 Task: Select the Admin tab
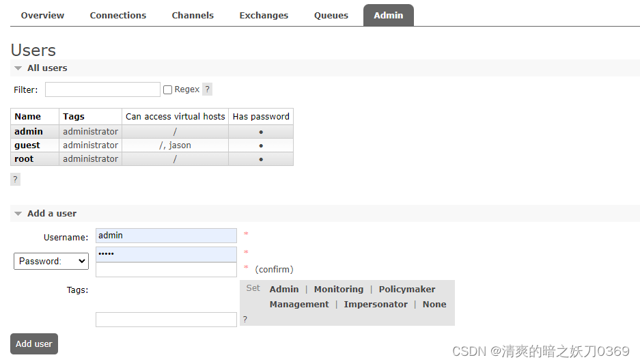tap(389, 16)
